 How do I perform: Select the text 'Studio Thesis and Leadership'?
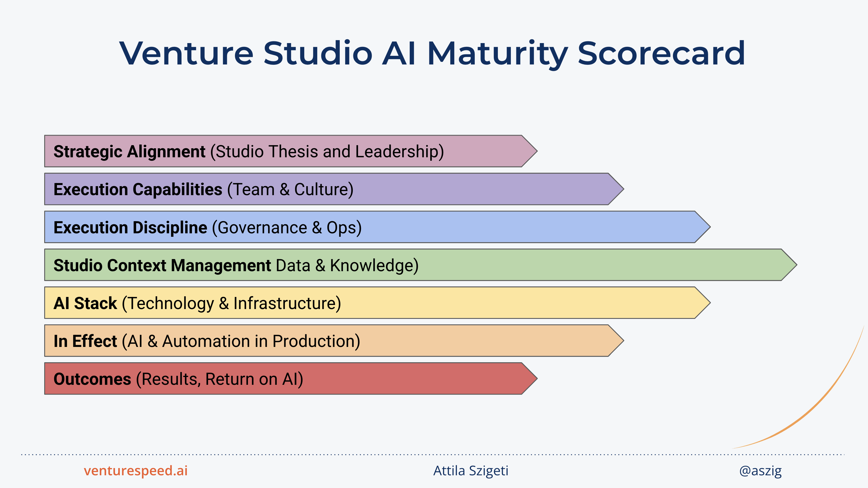tap(327, 151)
